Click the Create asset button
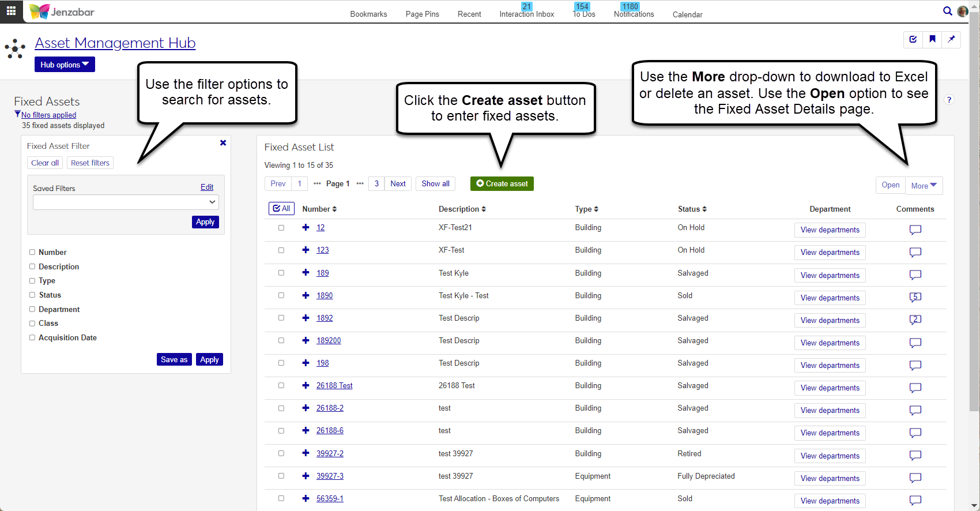The width and height of the screenshot is (980, 511). (x=502, y=183)
